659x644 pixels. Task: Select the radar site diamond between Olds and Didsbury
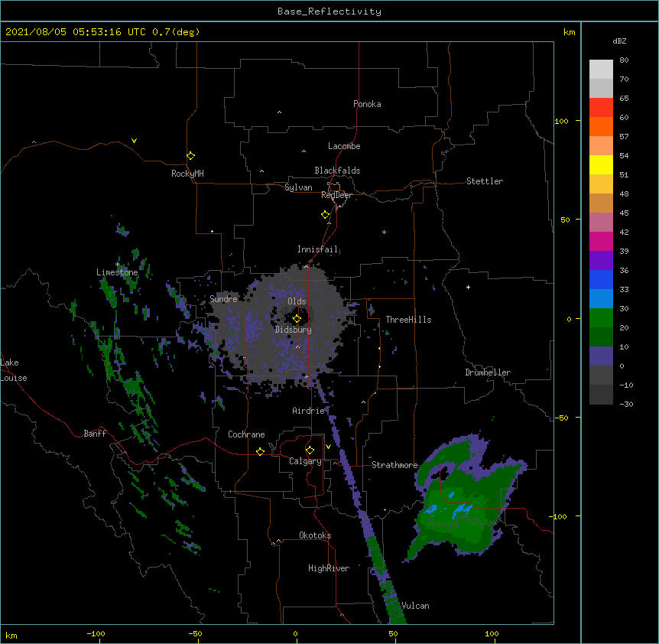coord(297,319)
